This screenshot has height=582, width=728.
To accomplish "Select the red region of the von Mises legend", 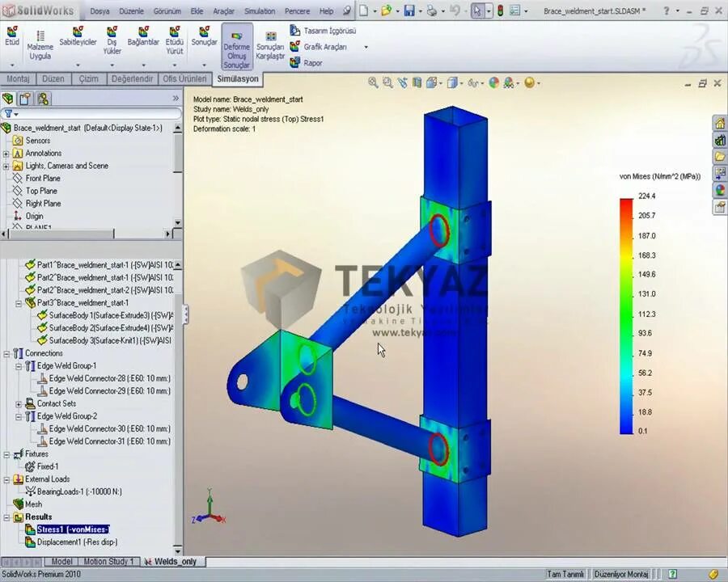I will coord(626,202).
